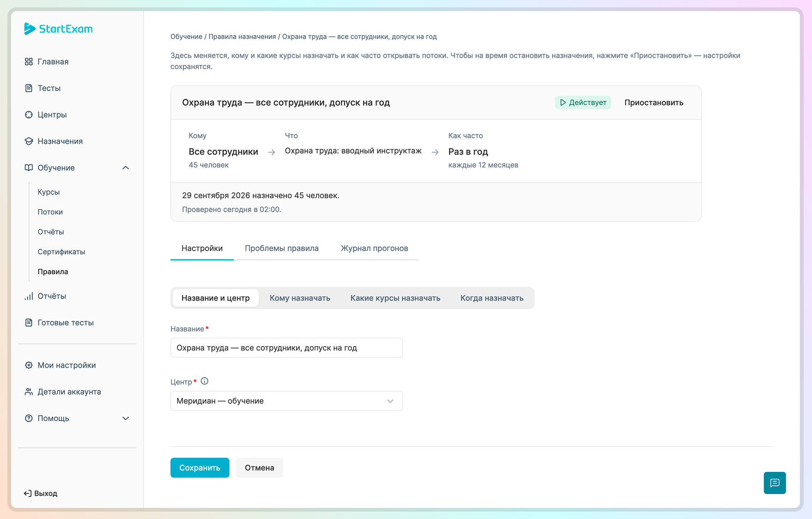Open Сертификаты in the sidebar submenu

pyautogui.click(x=61, y=252)
